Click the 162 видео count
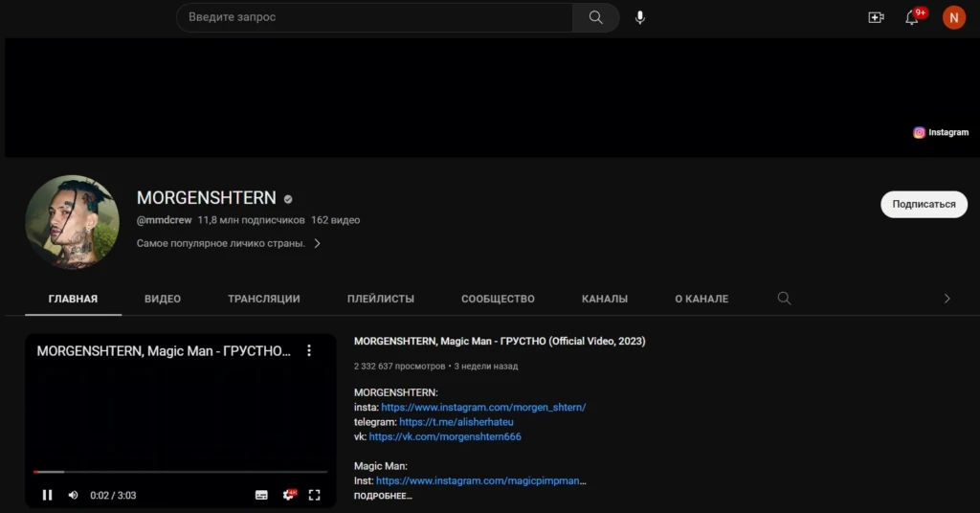The height and width of the screenshot is (513, 980). pos(336,220)
